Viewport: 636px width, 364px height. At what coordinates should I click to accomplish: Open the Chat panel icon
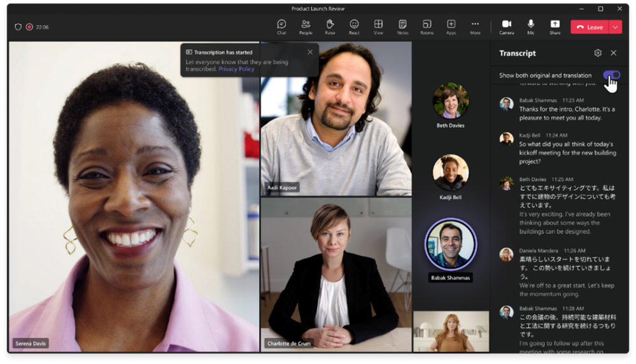coord(281,27)
